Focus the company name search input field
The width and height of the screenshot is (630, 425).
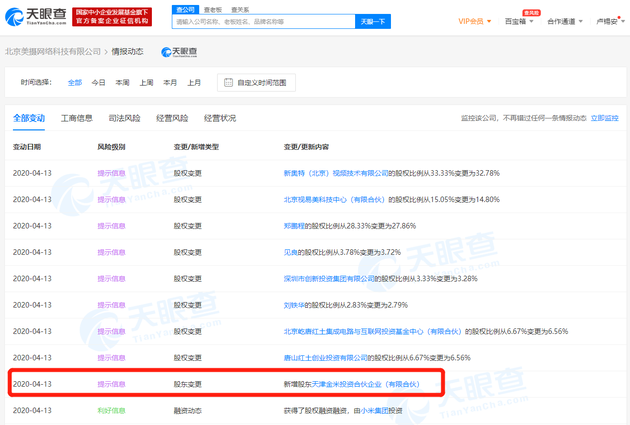[x=262, y=21]
